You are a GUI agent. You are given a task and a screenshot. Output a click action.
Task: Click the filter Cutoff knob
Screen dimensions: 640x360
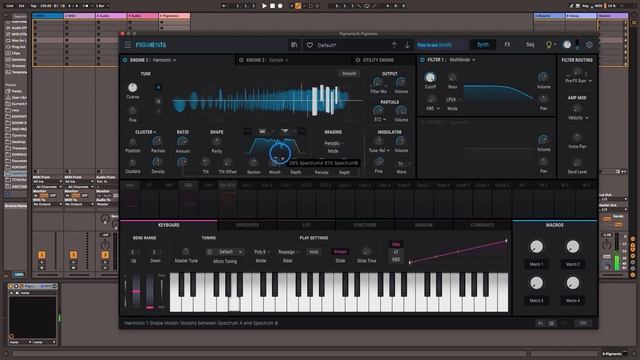click(430, 77)
